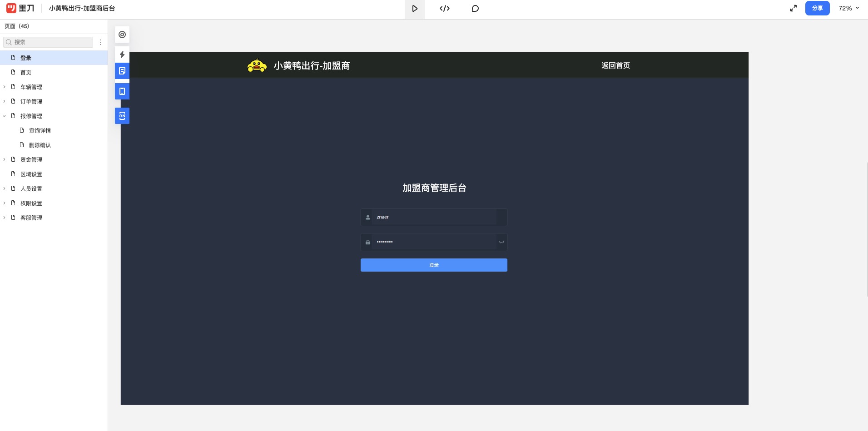Click the lock icon in password field
Image resolution: width=868 pixels, height=431 pixels.
pos(368,242)
